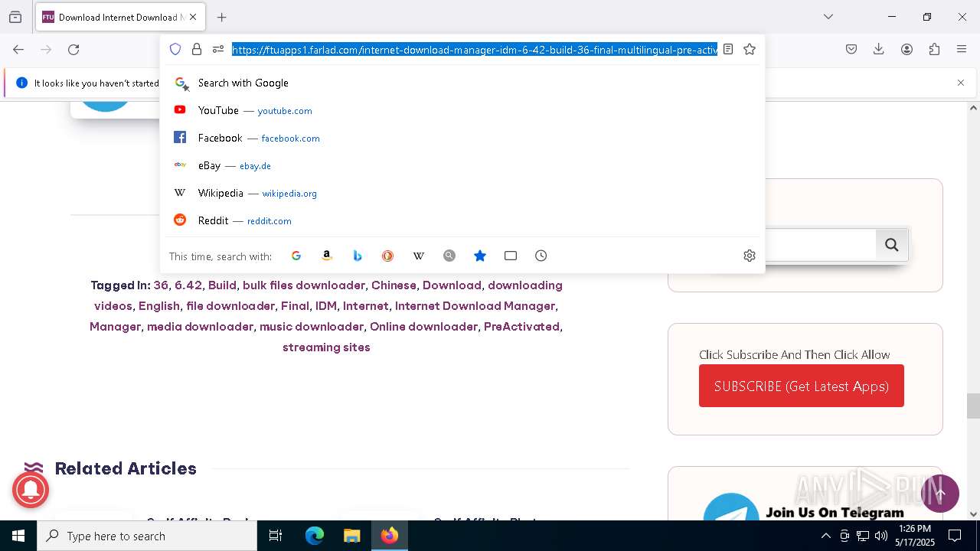Click Firefox icon on the taskbar

click(390, 536)
